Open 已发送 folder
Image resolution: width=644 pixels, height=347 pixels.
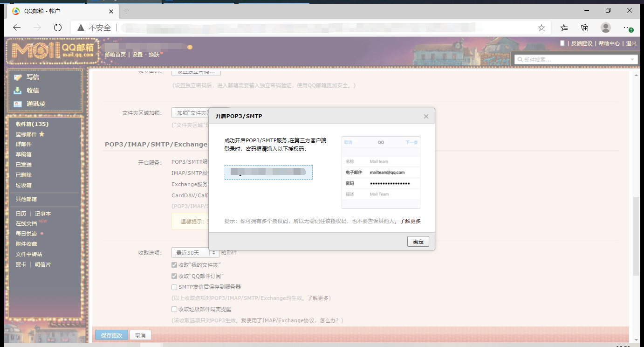point(24,165)
